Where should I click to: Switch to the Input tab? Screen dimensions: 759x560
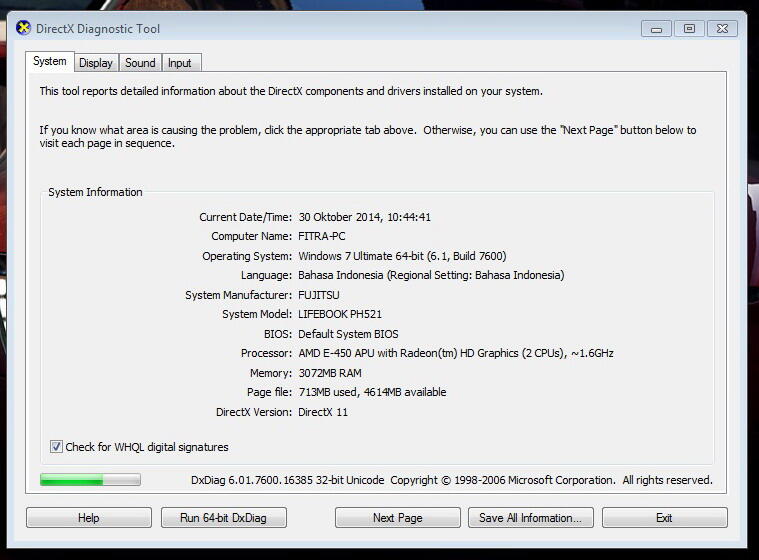pos(180,63)
